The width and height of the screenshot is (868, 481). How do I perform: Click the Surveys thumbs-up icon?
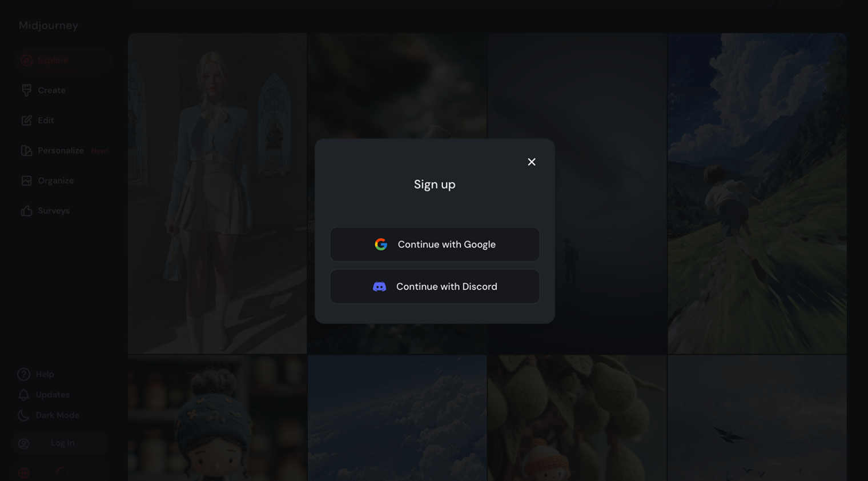[26, 211]
